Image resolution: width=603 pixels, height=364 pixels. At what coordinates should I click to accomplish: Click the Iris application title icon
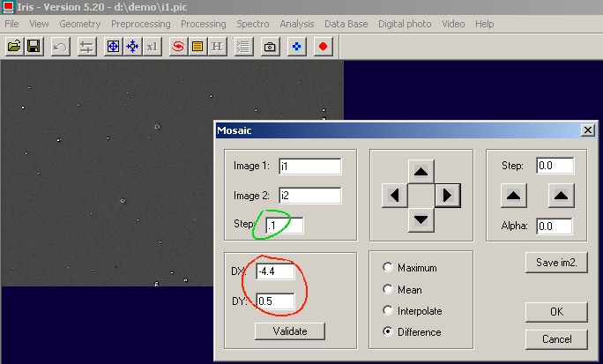tap(7, 7)
